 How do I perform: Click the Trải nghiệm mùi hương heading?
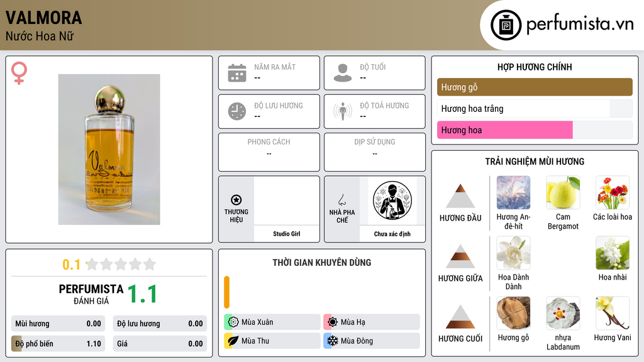pos(535,162)
